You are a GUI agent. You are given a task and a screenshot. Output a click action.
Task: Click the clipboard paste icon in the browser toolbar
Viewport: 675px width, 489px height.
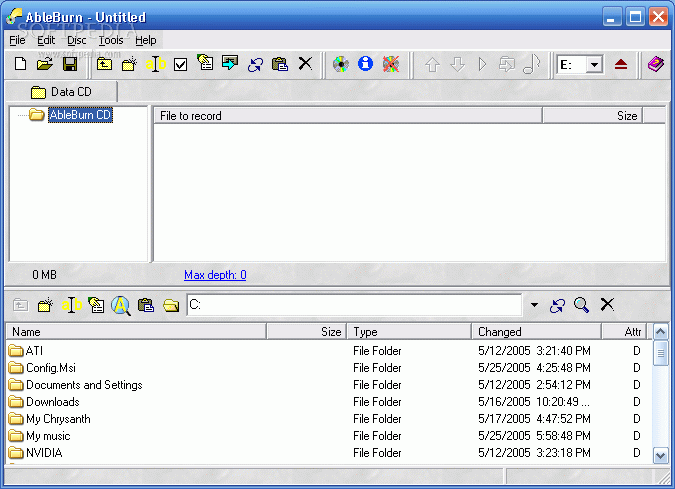coord(146,305)
